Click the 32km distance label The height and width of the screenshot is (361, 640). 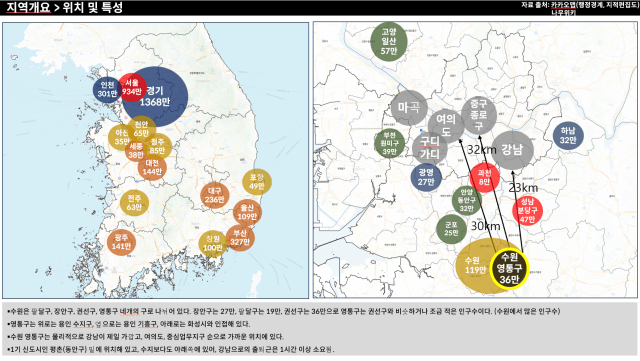[482, 150]
